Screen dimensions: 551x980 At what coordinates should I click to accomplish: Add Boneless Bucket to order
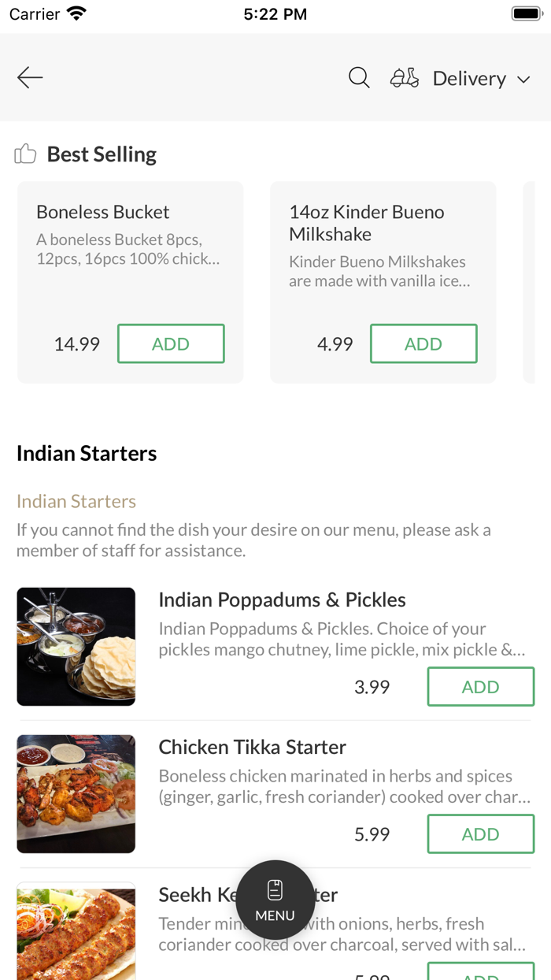click(171, 343)
